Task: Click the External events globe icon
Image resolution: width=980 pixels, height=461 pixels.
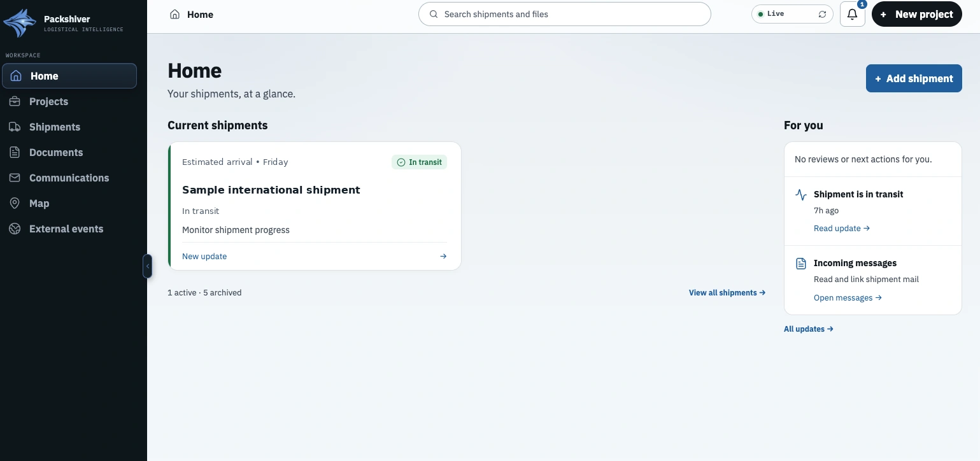Action: coord(15,229)
